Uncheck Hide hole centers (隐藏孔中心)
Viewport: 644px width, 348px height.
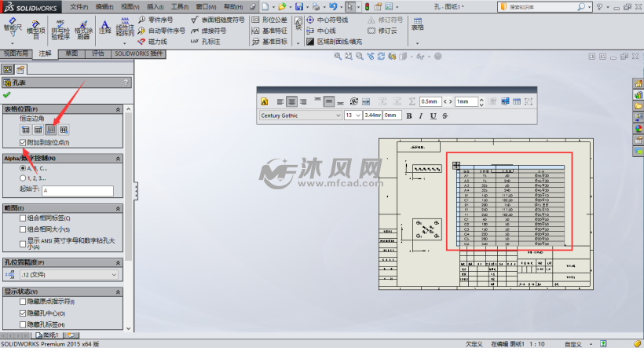pos(23,313)
